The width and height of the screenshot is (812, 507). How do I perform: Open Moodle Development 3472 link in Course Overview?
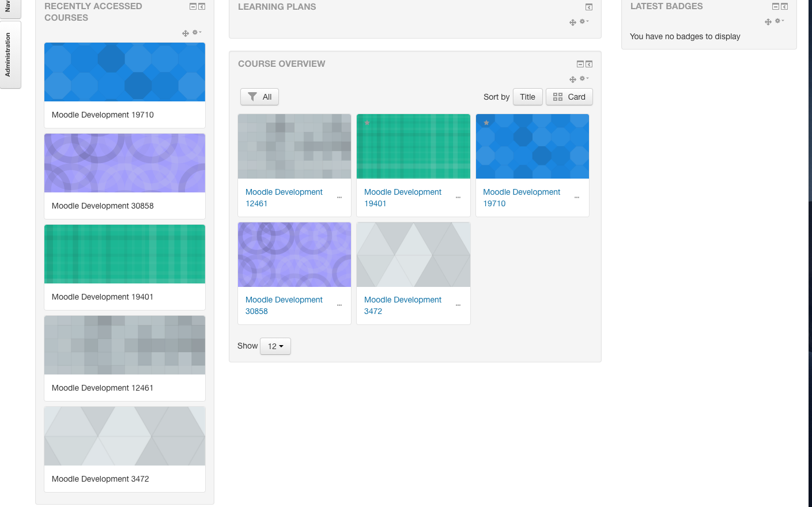tap(403, 305)
